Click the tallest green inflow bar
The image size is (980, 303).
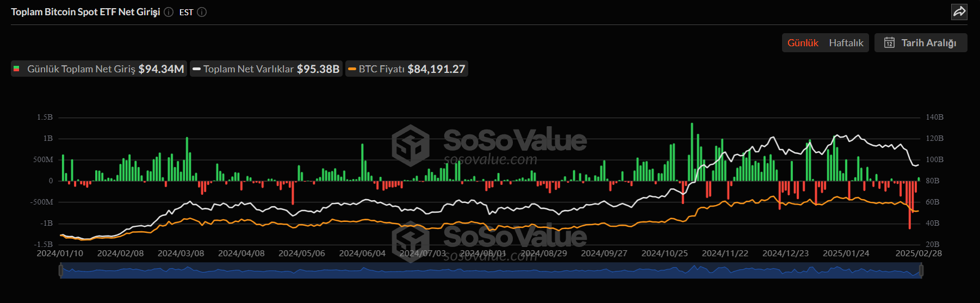click(692, 152)
